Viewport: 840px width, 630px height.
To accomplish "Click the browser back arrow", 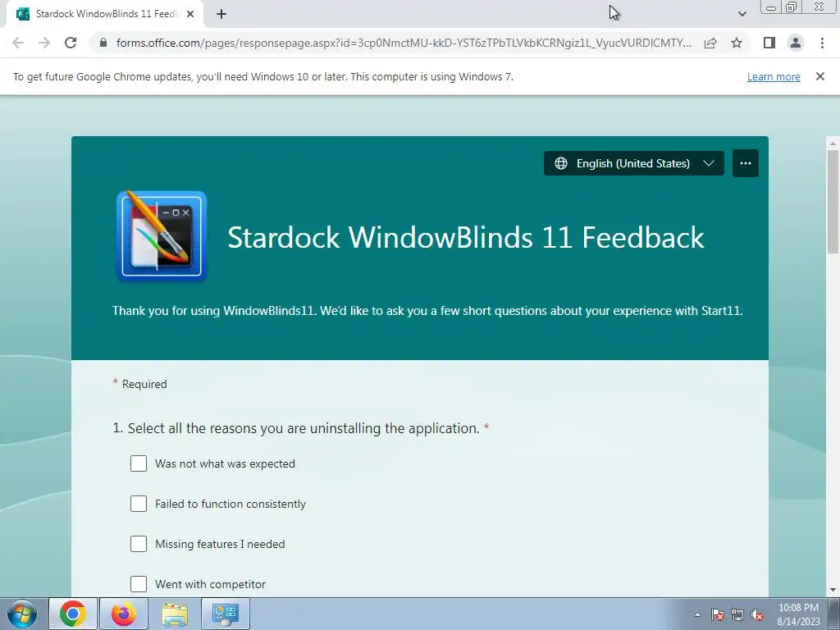I will point(18,43).
